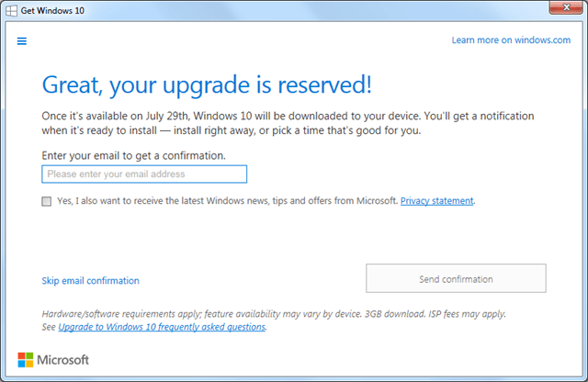The width and height of the screenshot is (588, 382).
Task: Click the Microsoft four-square logo
Action: (x=25, y=359)
